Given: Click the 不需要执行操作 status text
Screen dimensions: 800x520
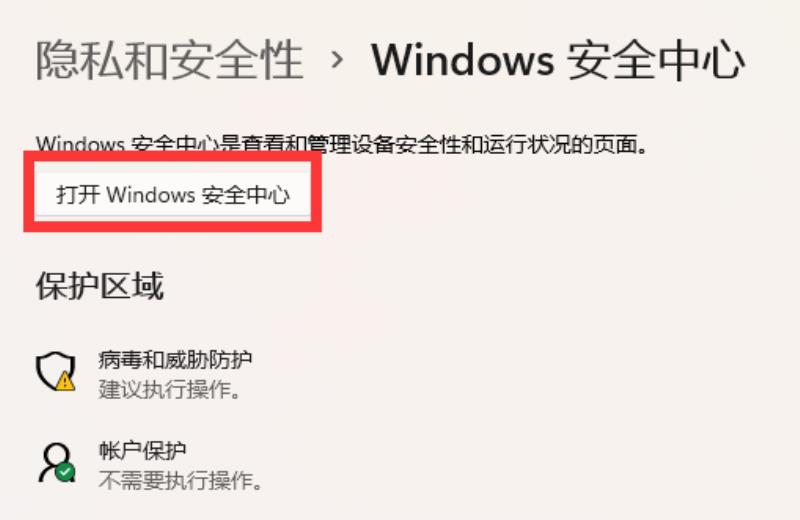Looking at the screenshot, I should click(180, 480).
